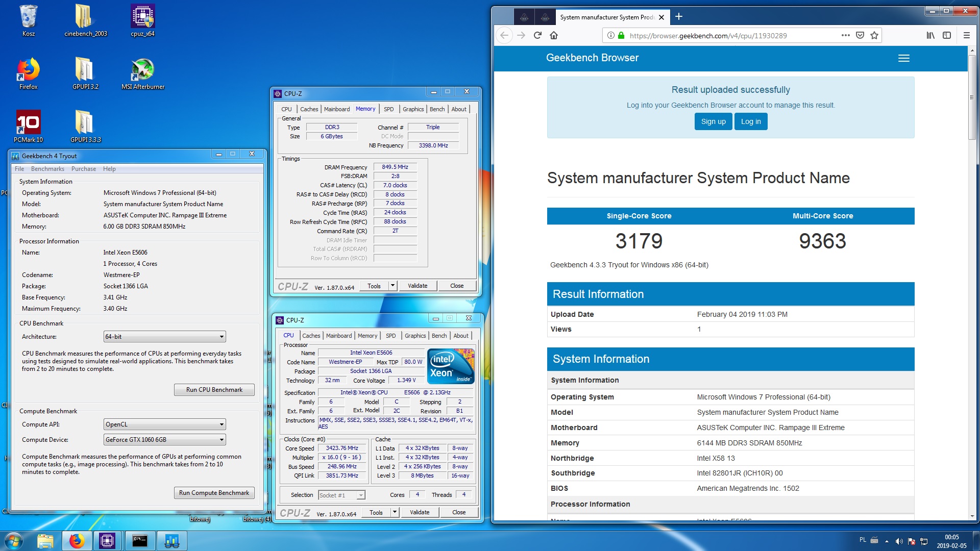Launch PCMark 10 desktop shortcut
Screen dimensions: 980x551
click(28, 127)
